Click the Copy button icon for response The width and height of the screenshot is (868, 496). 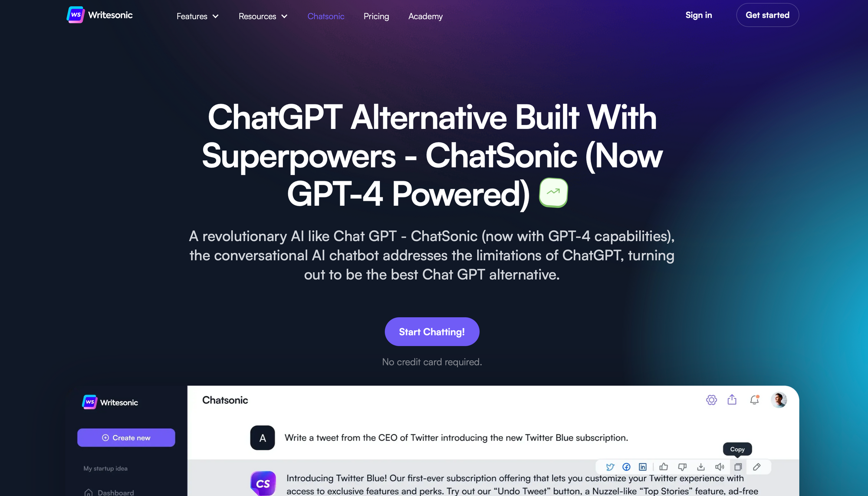pos(737,467)
